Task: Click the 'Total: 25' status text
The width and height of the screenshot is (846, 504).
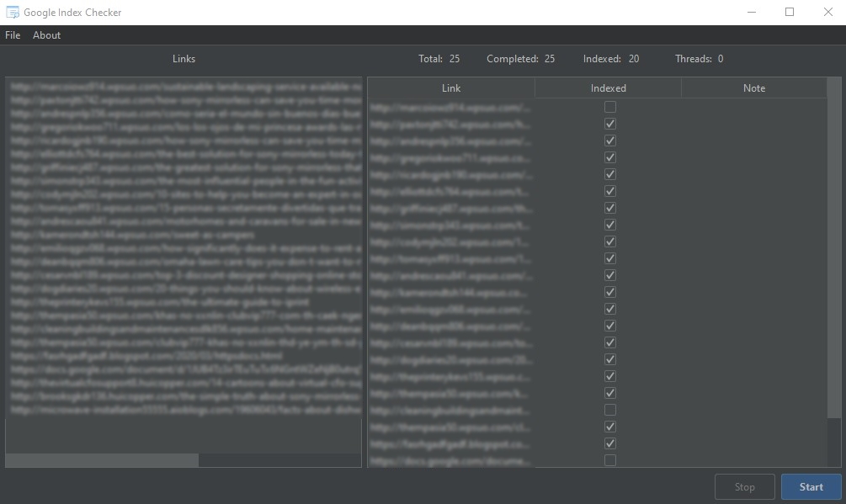Action: pos(439,59)
